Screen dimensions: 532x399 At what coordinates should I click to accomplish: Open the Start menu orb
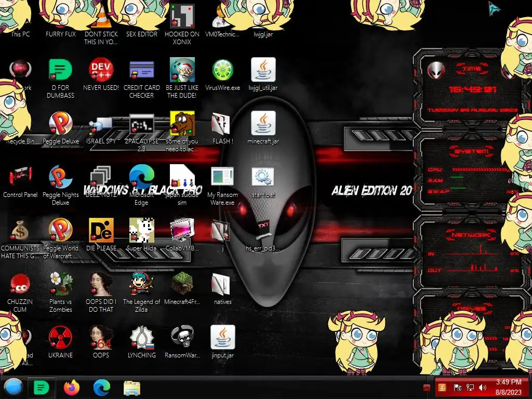pos(14,387)
